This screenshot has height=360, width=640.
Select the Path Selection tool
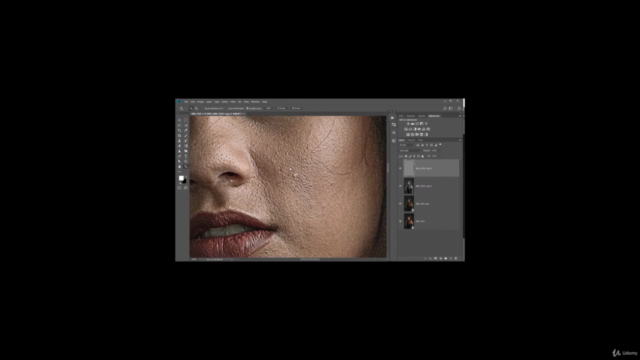[x=180, y=161]
